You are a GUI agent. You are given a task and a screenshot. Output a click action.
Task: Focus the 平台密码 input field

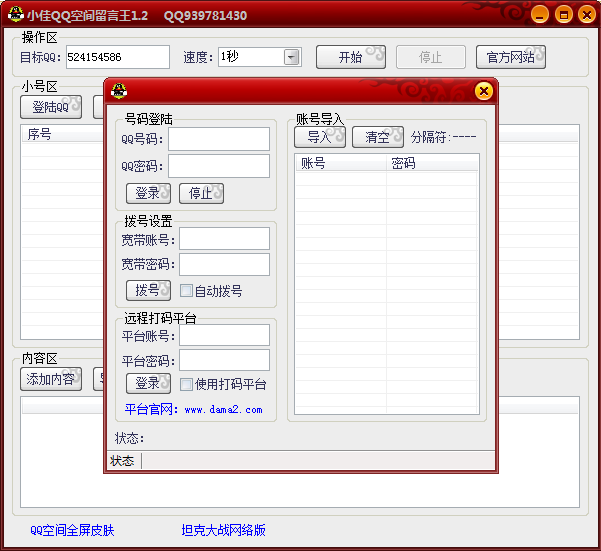point(224,360)
